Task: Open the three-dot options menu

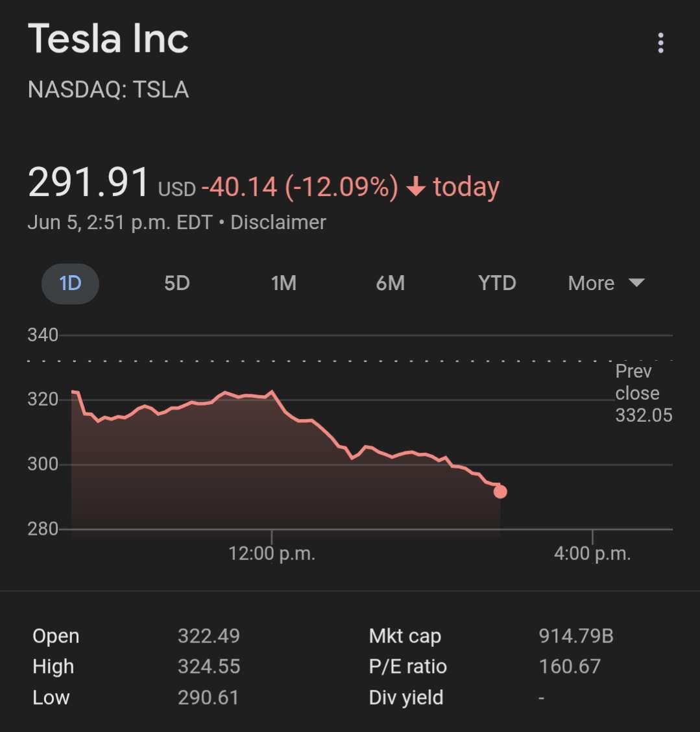Action: [x=660, y=43]
